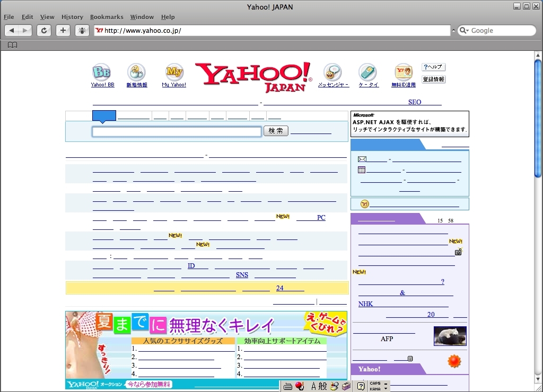Click the IME red ball pen icon
The height and width of the screenshot is (392, 543).
(x=300, y=386)
